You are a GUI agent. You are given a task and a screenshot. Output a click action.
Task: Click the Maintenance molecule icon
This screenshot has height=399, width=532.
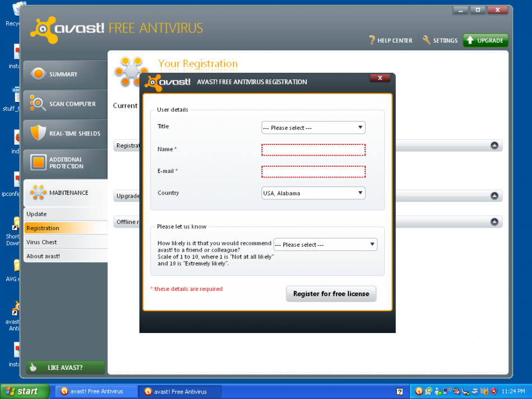click(x=38, y=192)
